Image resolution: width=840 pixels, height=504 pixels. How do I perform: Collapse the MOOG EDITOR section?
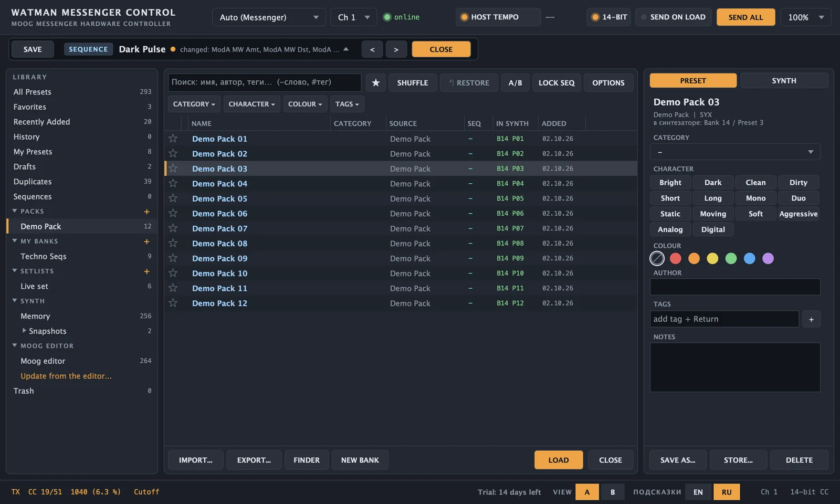tap(15, 345)
